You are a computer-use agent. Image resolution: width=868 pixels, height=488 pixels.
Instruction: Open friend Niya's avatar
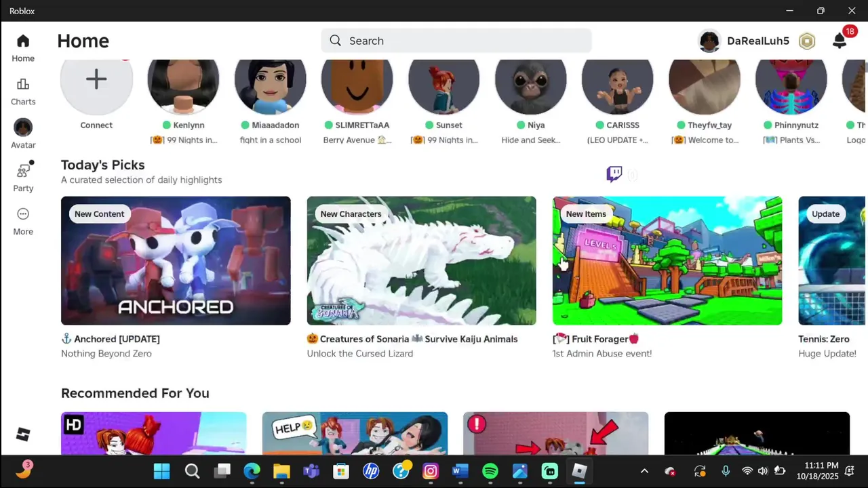(530, 86)
